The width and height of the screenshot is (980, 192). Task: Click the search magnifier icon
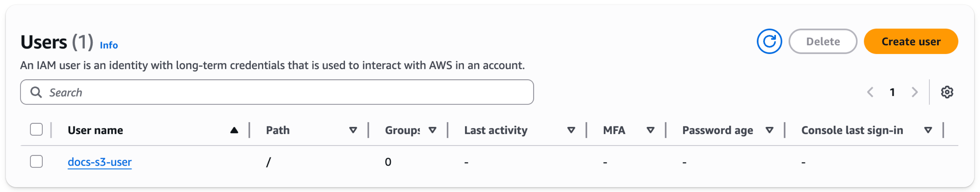click(37, 92)
